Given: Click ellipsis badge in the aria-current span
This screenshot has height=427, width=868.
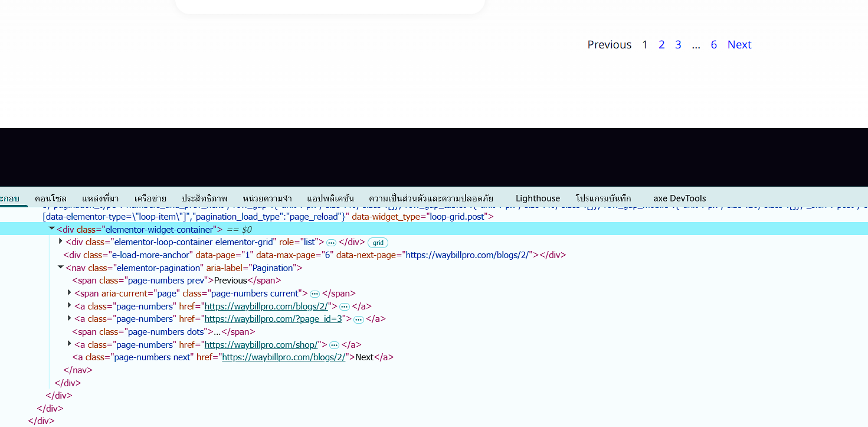Looking at the screenshot, I should (315, 294).
